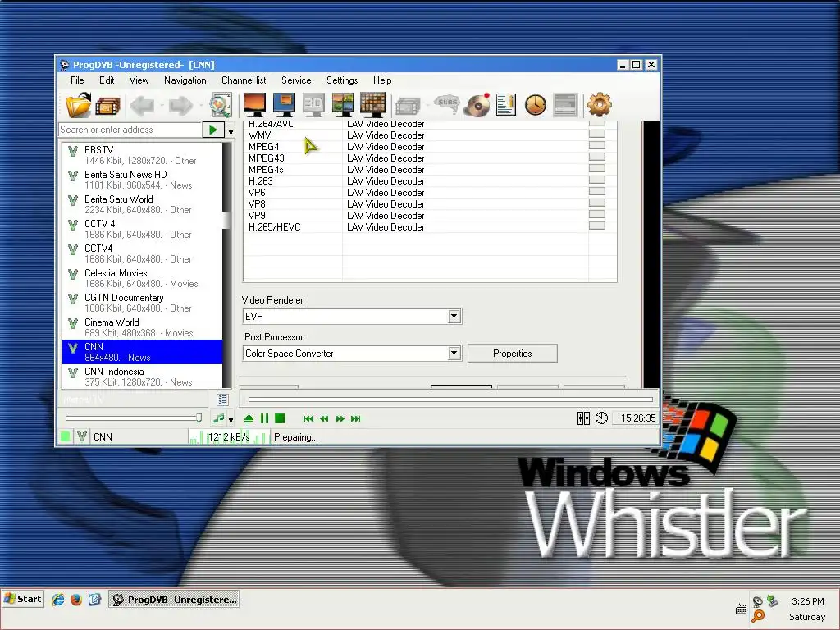Viewport: 840px width, 630px height.
Task: Toggle the channel list view icon
Action: point(222,399)
